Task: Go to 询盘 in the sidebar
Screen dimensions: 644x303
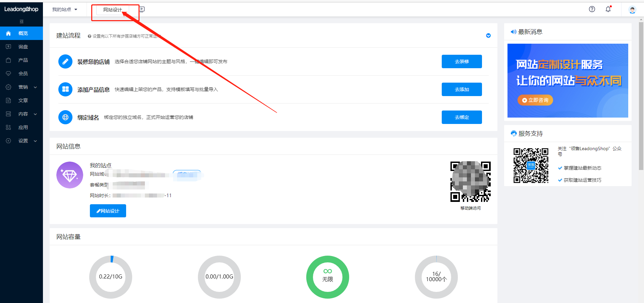Action: click(23, 47)
